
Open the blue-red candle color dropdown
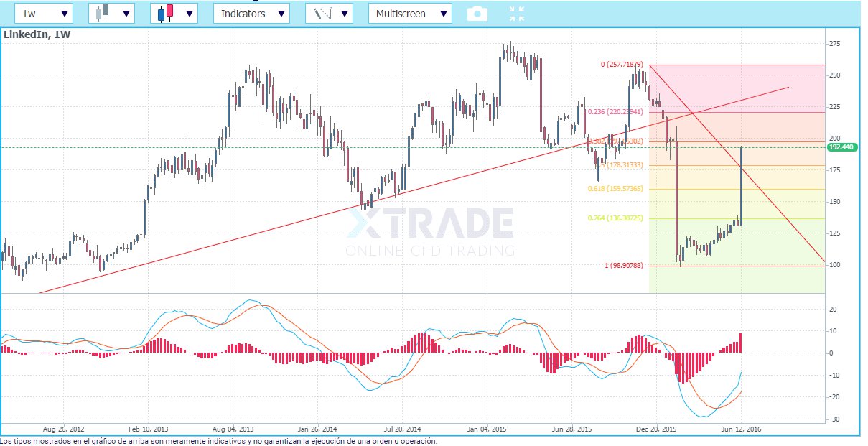tap(174, 13)
